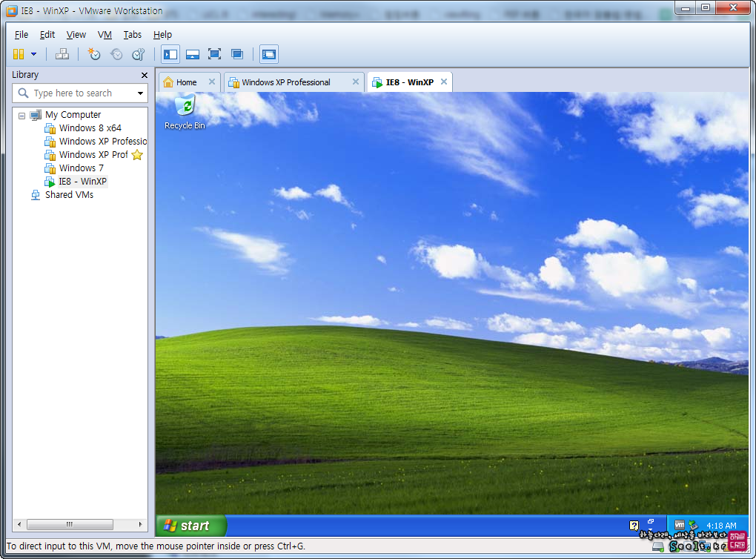
Task: Select the Windows 7 VM
Action: coord(81,168)
